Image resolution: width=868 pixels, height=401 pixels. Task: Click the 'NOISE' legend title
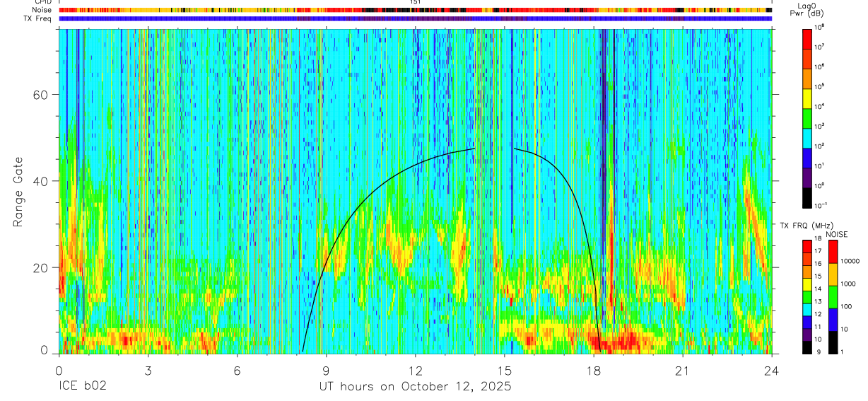click(x=838, y=235)
